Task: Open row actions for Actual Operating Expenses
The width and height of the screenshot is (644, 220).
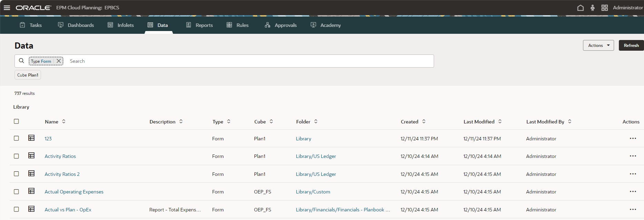Action: [x=633, y=191]
